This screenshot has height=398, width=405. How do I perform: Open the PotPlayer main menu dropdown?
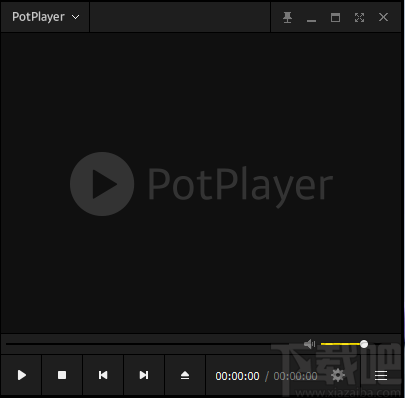[45, 17]
